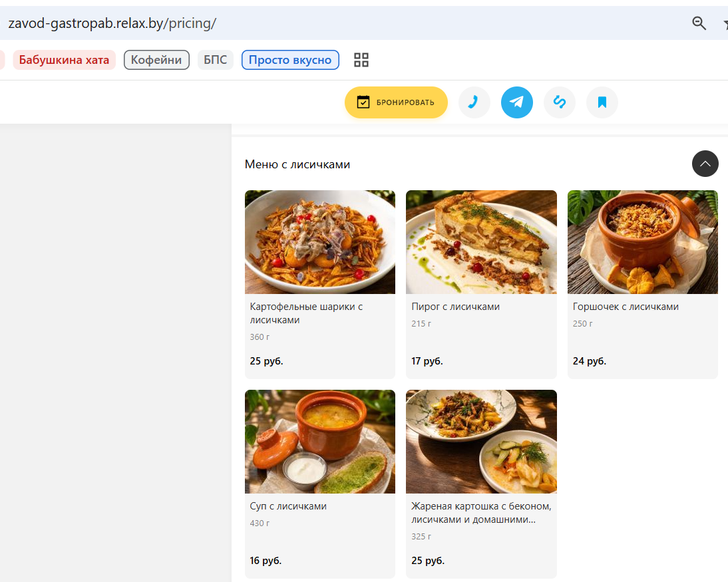
Task: Click the Пирог с лисичками dish title
Action: point(455,307)
